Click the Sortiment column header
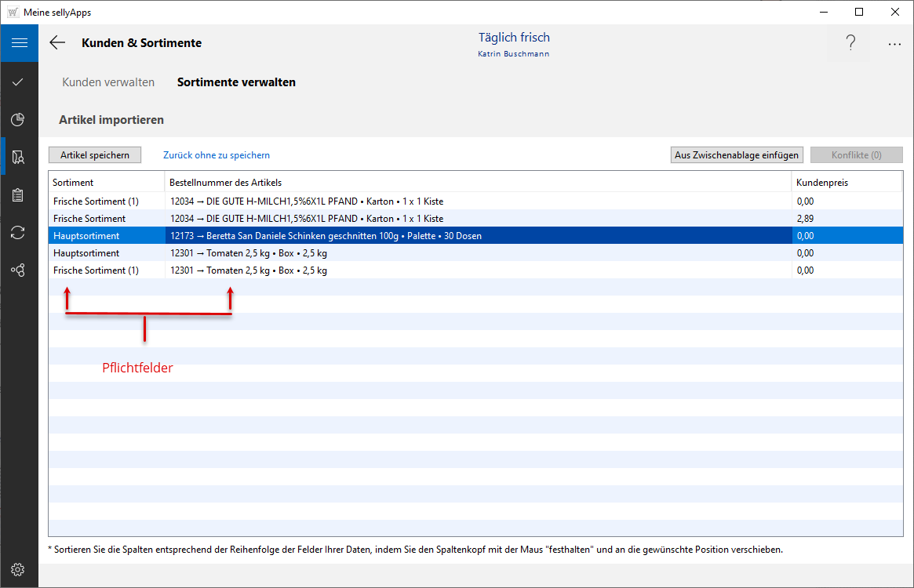 [x=106, y=183]
